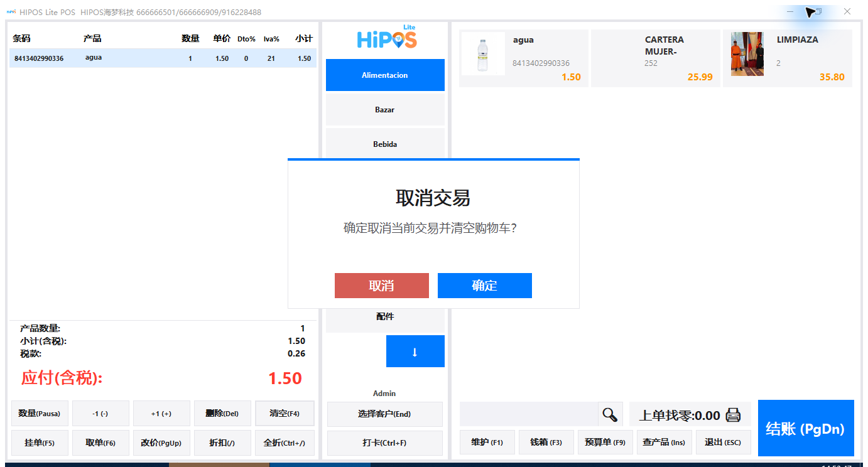Dismiss dialog with red 取消 button
Image resolution: width=868 pixels, height=467 pixels.
tap(382, 286)
